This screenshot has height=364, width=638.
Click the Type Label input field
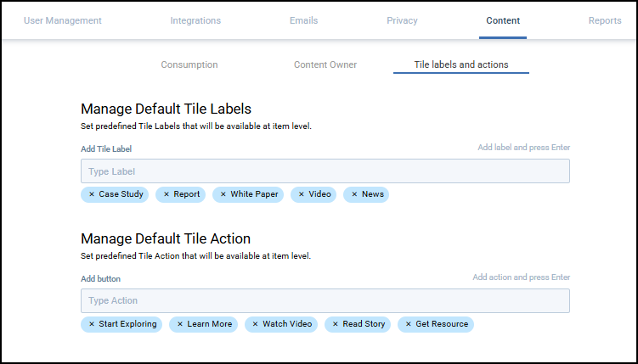click(x=325, y=171)
